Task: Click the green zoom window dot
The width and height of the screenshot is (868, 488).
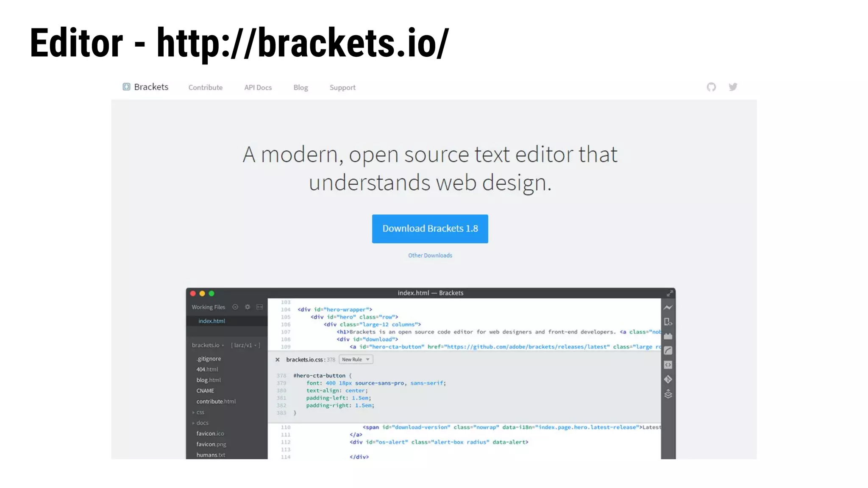Action: [x=211, y=293]
